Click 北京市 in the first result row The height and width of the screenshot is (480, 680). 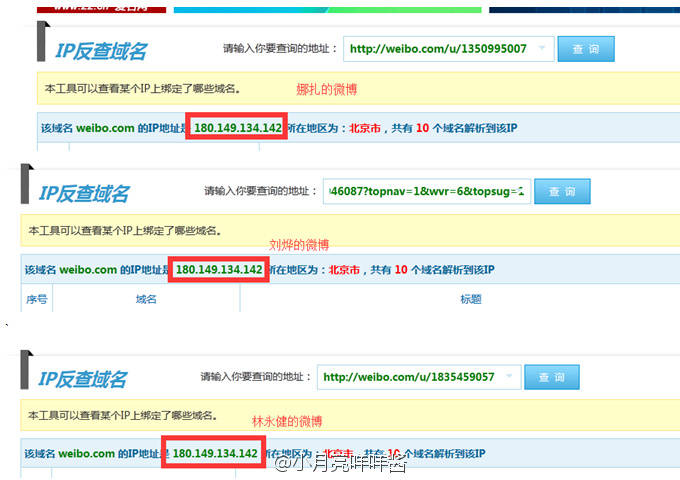365,128
